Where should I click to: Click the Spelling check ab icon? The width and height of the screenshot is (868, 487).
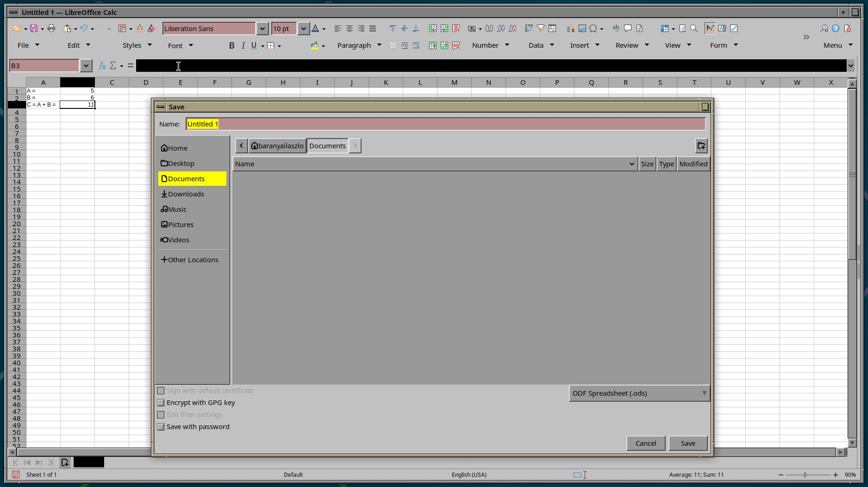click(616, 28)
